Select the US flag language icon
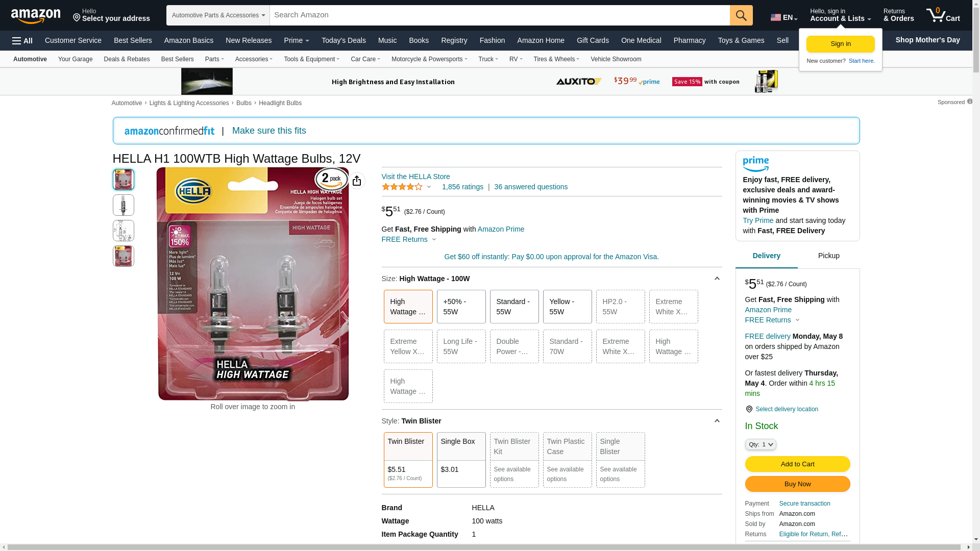The image size is (980, 551). click(x=776, y=18)
